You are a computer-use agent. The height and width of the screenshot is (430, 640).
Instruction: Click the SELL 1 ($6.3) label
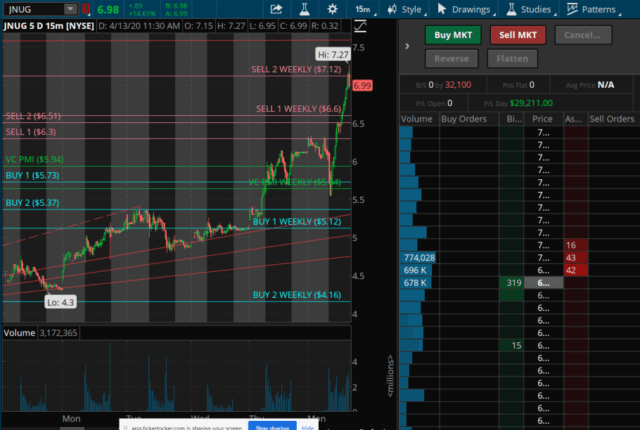[x=31, y=132]
